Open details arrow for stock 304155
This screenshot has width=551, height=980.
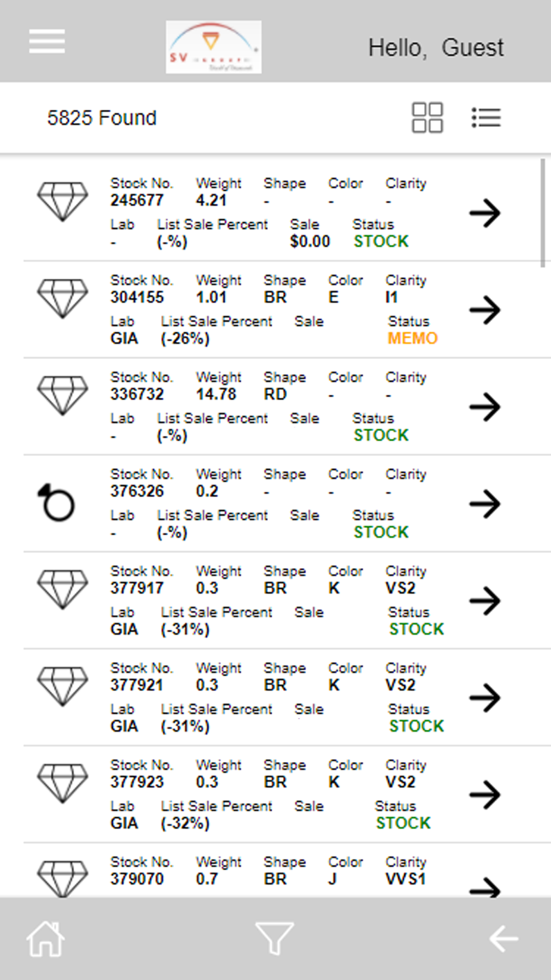coord(485,310)
